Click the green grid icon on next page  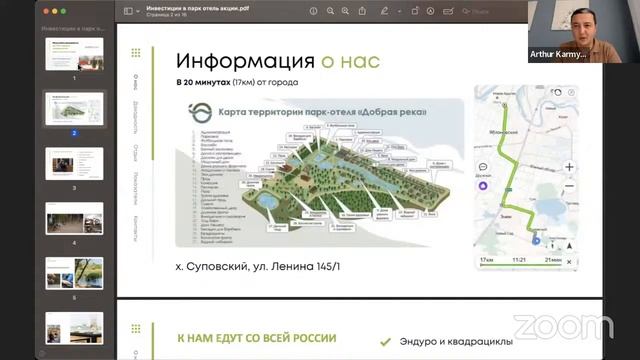click(x=136, y=329)
